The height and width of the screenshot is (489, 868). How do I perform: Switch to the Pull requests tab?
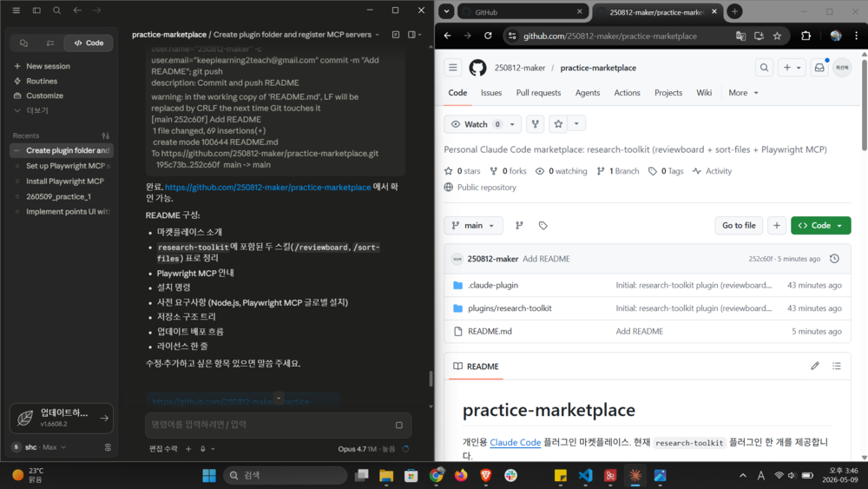538,92
